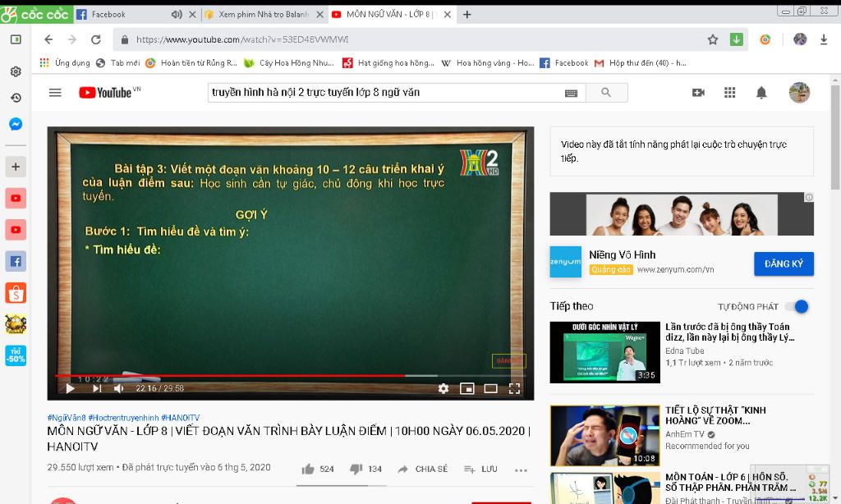Reload the current page

tap(96, 39)
